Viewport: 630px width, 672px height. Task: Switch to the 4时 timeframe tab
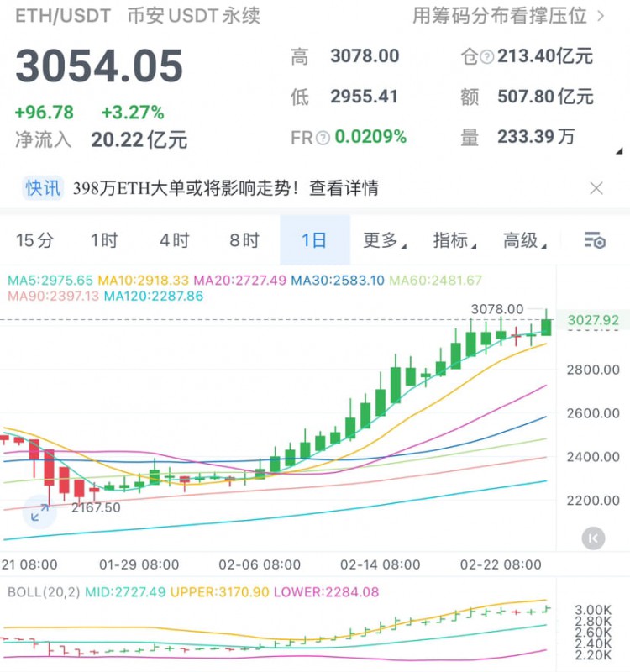pos(174,240)
